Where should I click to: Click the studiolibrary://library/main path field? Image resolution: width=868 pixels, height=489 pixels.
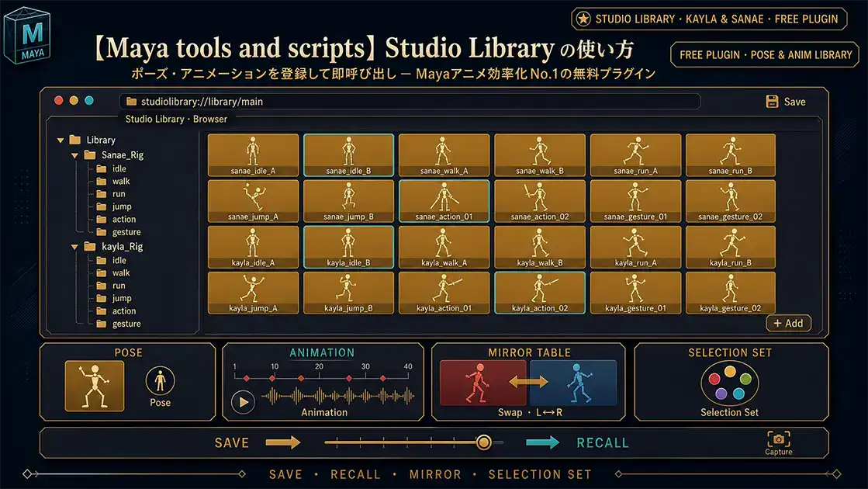click(410, 102)
